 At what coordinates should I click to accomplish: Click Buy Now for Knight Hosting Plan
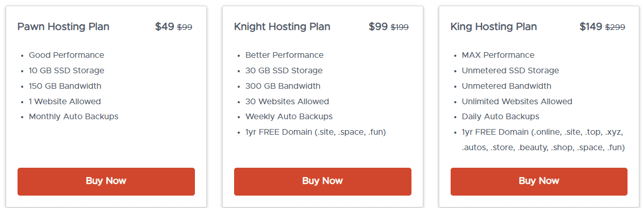tap(322, 181)
